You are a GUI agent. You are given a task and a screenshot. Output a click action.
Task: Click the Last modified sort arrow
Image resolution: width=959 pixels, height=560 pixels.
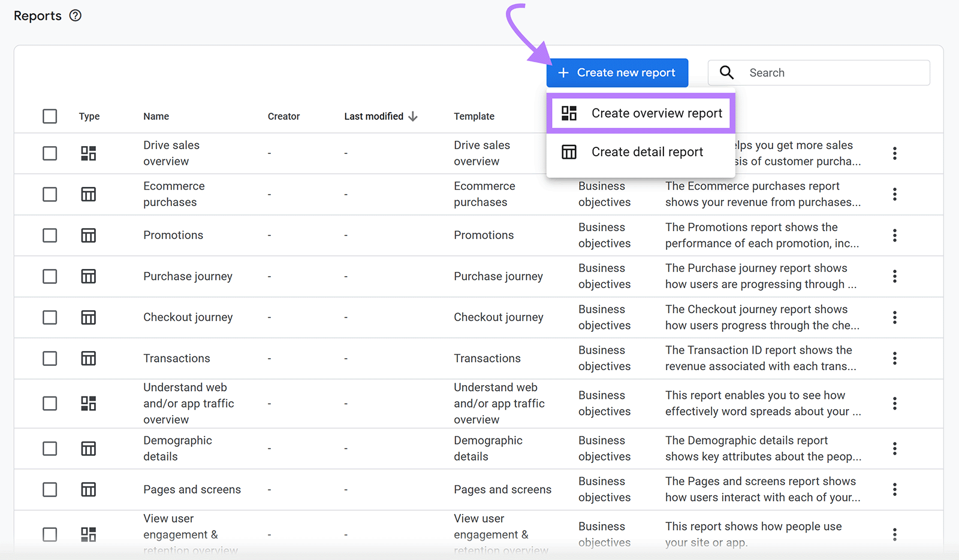tap(414, 116)
